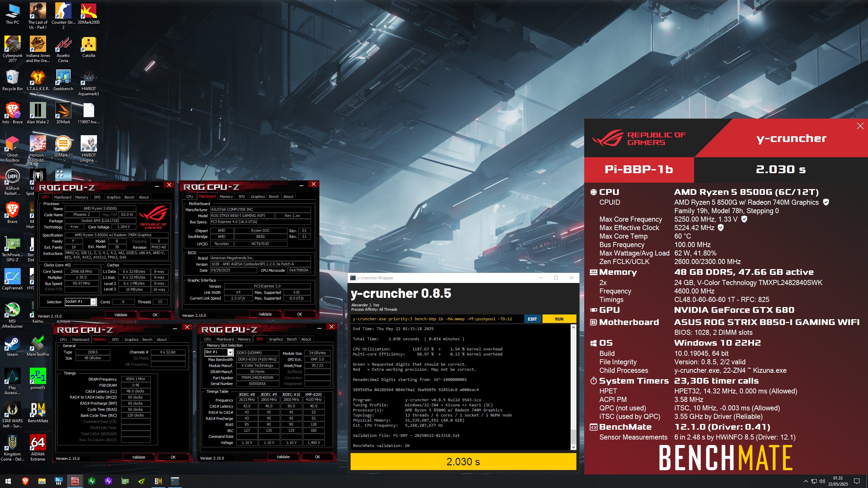
Task: Open the Slot #1 memory slot dropdown
Action: point(219,352)
